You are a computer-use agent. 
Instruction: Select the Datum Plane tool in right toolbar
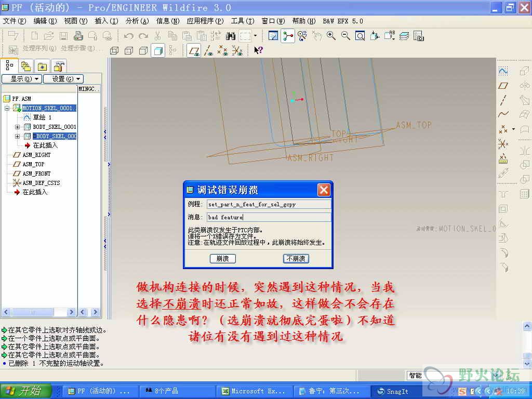coord(503,86)
